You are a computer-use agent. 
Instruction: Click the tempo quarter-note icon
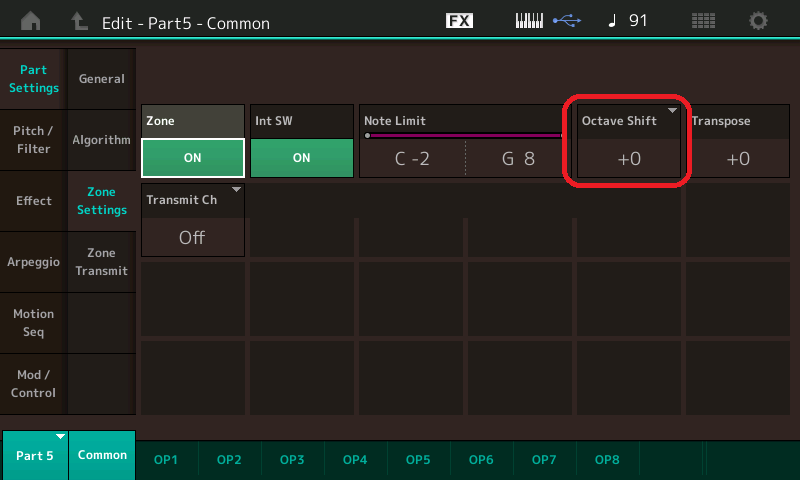pos(612,21)
